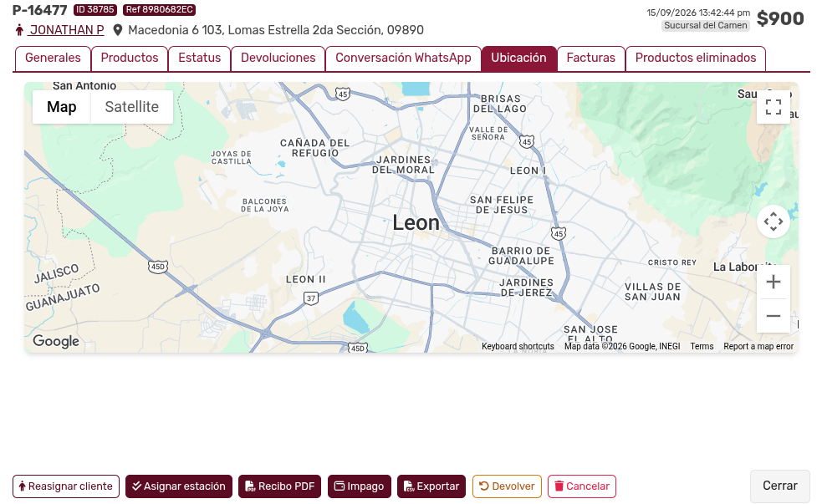The height and width of the screenshot is (504, 822).
Task: Open the Google logo link on map
Action: click(x=56, y=341)
